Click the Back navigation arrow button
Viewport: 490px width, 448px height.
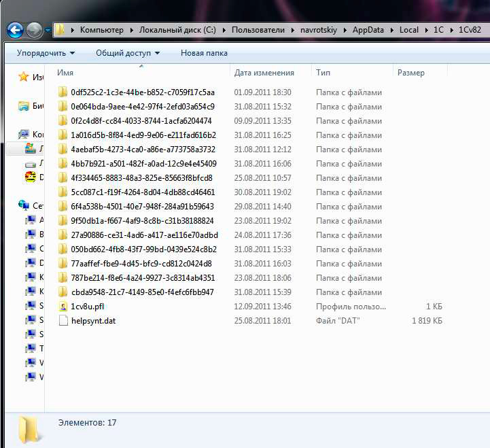pos(15,30)
